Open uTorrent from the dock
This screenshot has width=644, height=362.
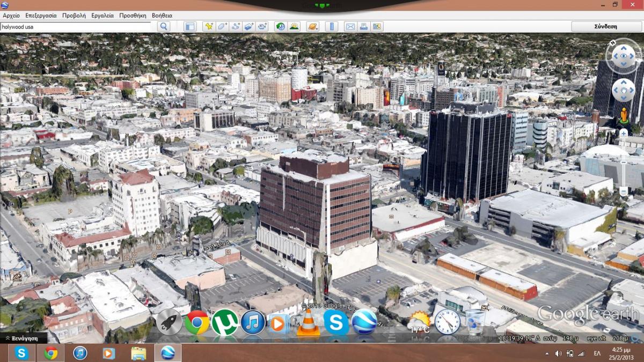tap(225, 323)
